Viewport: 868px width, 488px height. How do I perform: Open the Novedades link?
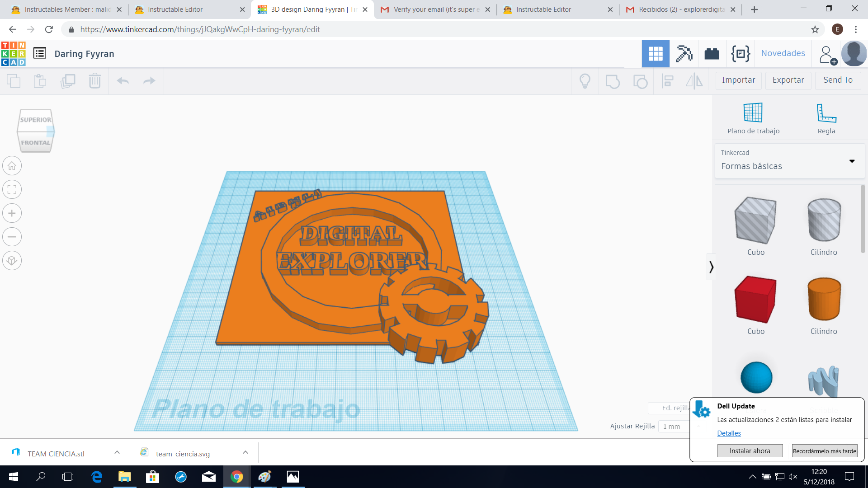[x=783, y=53]
